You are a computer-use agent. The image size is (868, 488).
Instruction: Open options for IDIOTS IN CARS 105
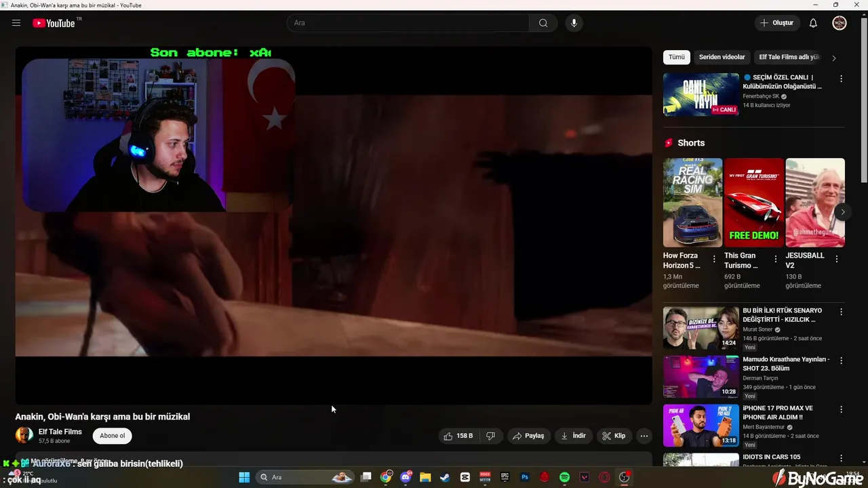pyautogui.click(x=841, y=458)
